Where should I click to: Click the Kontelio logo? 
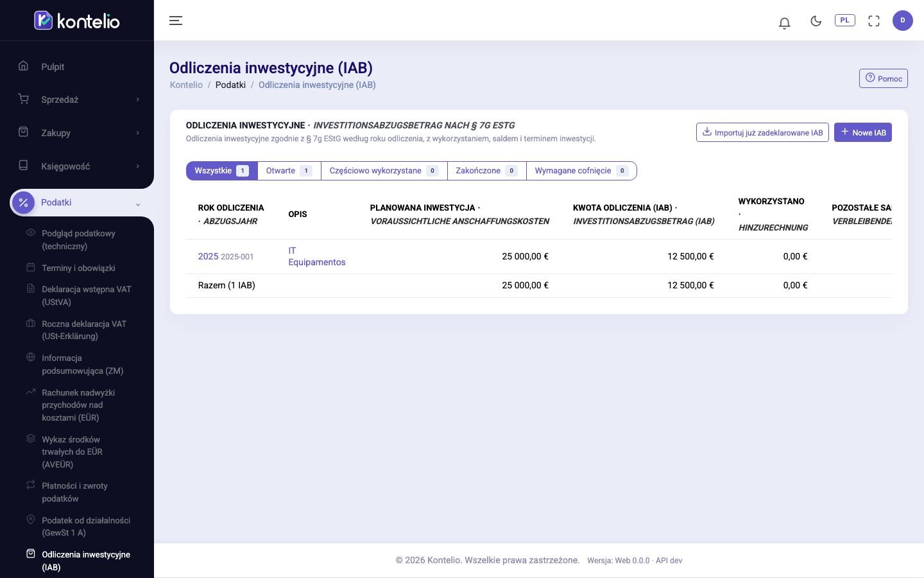tap(77, 21)
